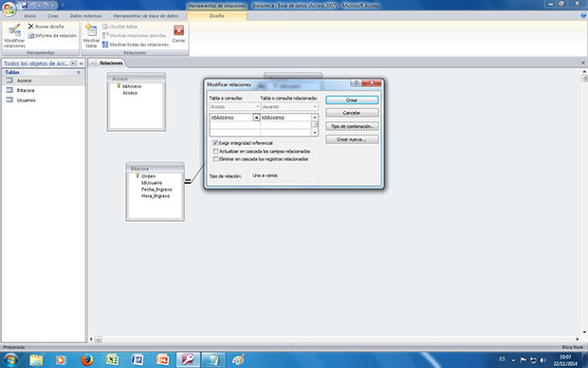Enable Eliminar en cascada los registros relacionados
Image resolution: width=588 pixels, height=368 pixels.
pos(215,159)
